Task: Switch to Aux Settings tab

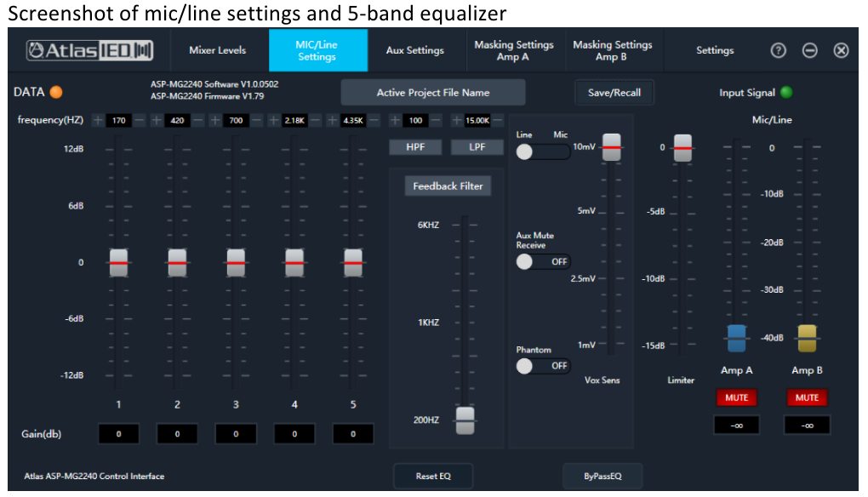Action: (x=415, y=50)
